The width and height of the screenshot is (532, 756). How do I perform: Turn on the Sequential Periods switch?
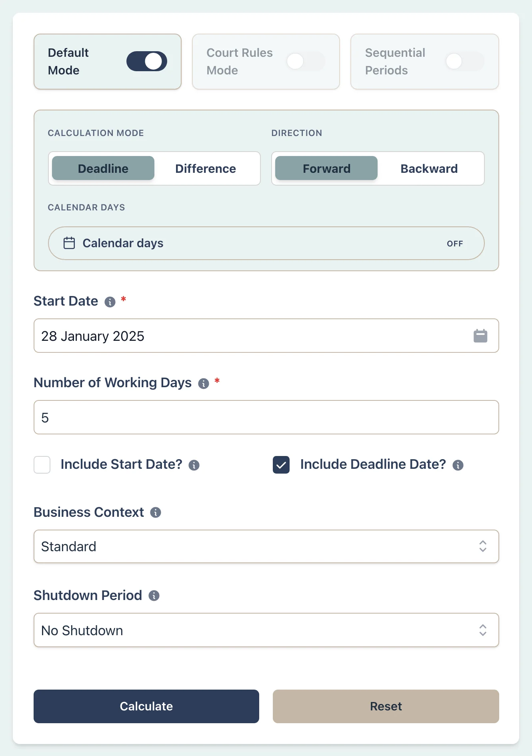coord(464,61)
